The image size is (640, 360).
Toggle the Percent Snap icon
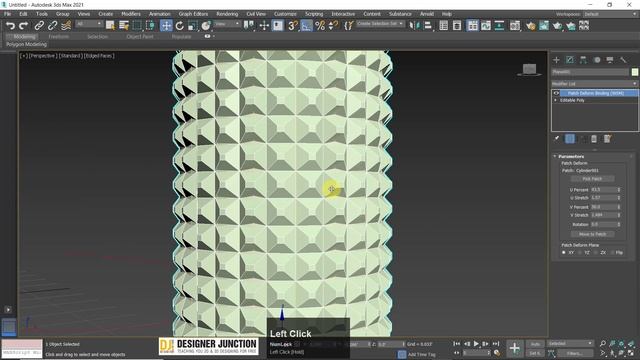pyautogui.click(x=320, y=26)
